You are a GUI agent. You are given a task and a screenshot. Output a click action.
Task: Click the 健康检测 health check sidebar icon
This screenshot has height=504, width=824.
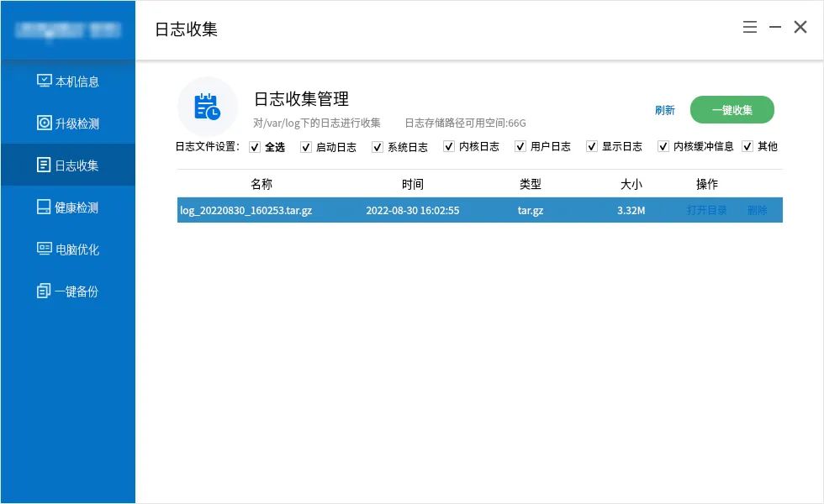pyautogui.click(x=45, y=207)
